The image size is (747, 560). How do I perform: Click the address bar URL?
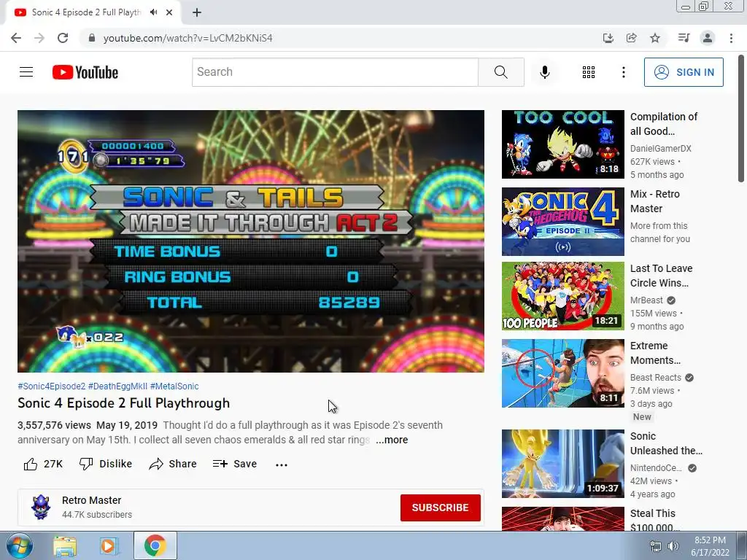[x=187, y=38]
